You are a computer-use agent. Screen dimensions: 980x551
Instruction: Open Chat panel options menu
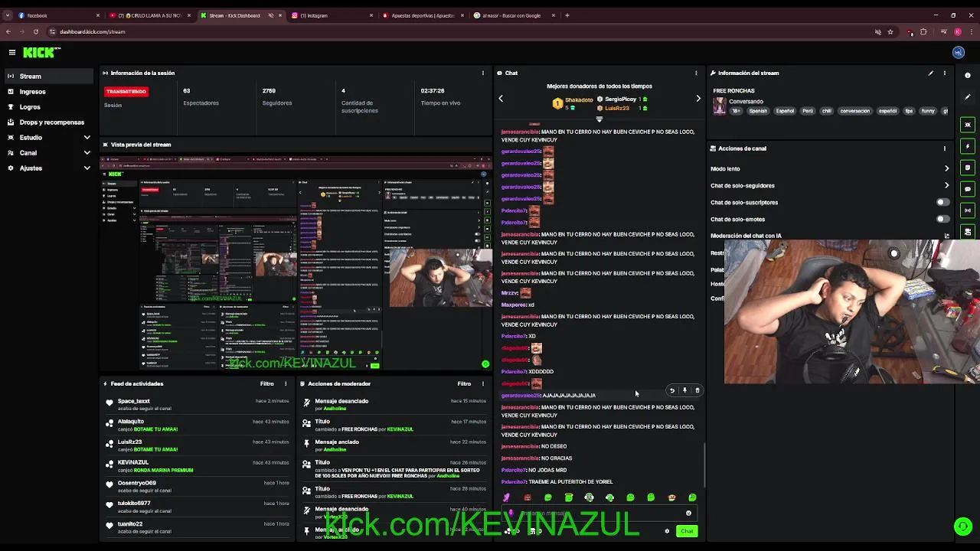[x=696, y=73]
